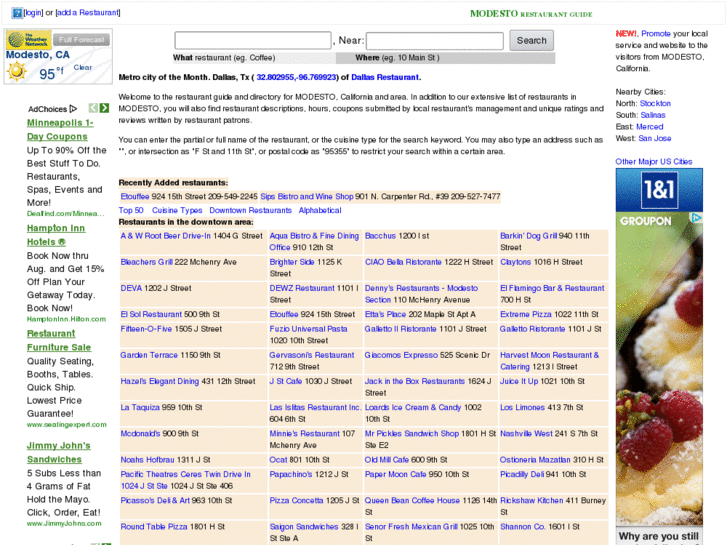Viewport: 727px width, 545px height.
Task: Open Restaurant Furniture Sale ad link
Action: point(58,340)
